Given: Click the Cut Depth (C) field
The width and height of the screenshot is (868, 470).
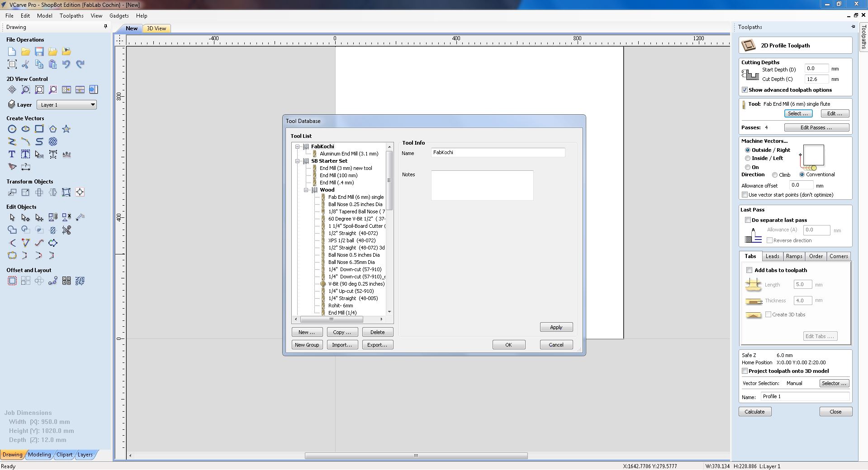Looking at the screenshot, I should (816, 79).
